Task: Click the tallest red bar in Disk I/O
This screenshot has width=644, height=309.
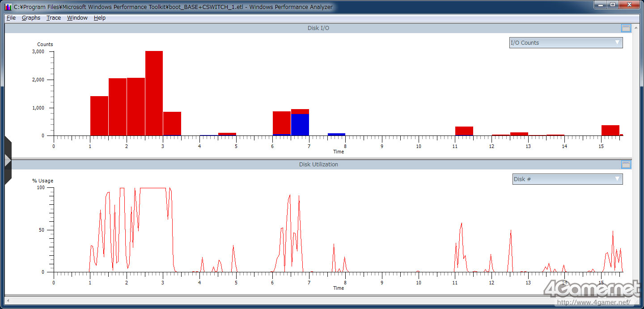Action: point(154,93)
